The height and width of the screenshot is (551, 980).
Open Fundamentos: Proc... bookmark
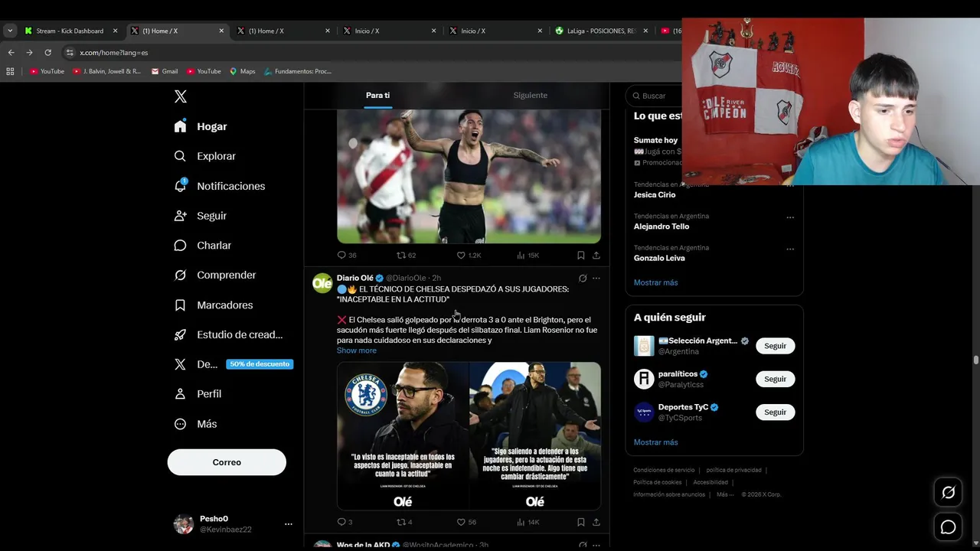click(297, 71)
